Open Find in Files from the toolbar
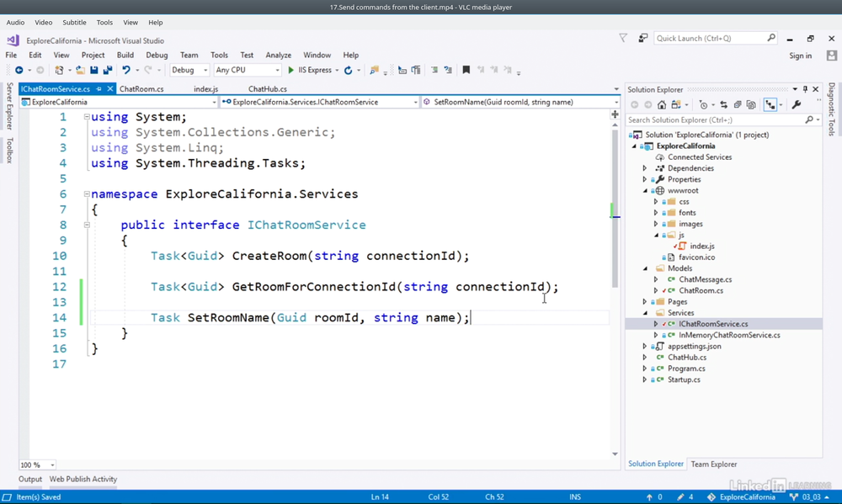This screenshot has height=504, width=842. 375,71
